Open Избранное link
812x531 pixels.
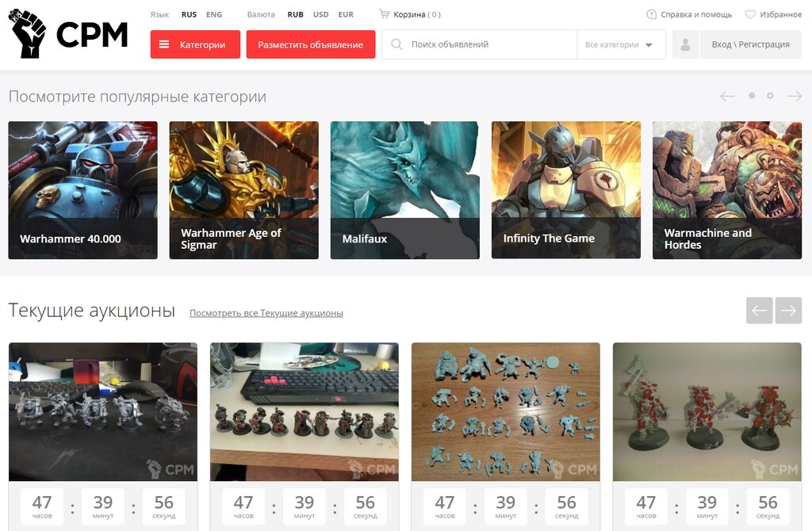pos(780,14)
